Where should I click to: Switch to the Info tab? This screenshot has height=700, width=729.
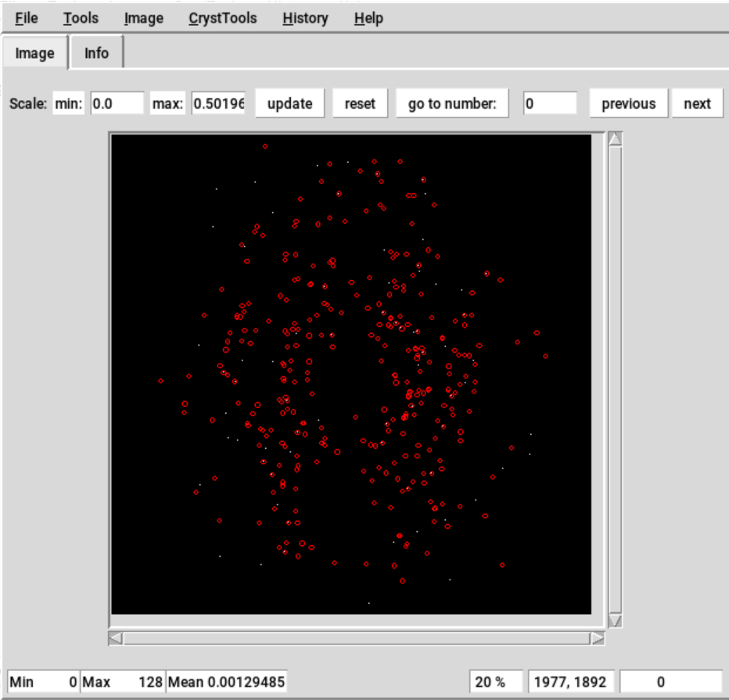96,53
